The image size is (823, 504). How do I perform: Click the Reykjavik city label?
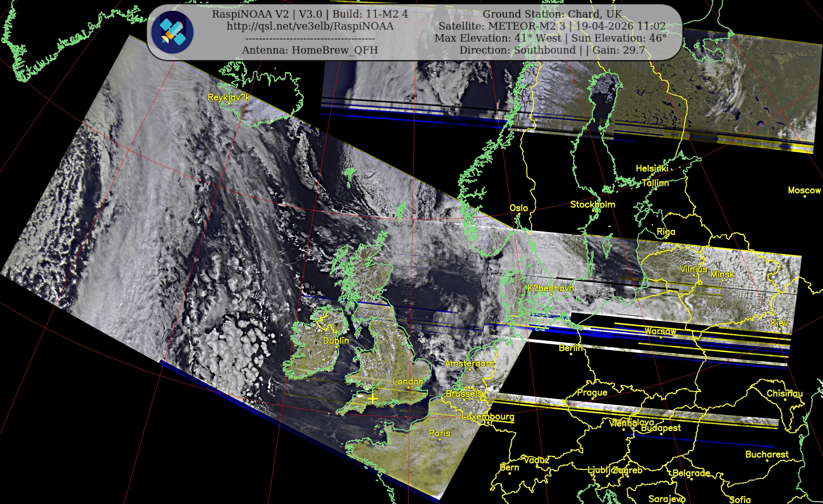point(228,97)
